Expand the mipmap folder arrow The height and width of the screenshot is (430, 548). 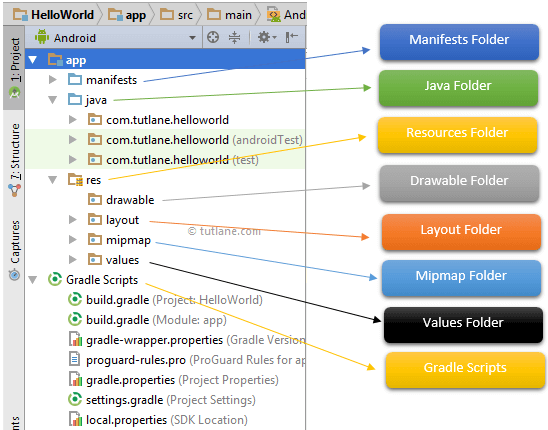tap(73, 239)
